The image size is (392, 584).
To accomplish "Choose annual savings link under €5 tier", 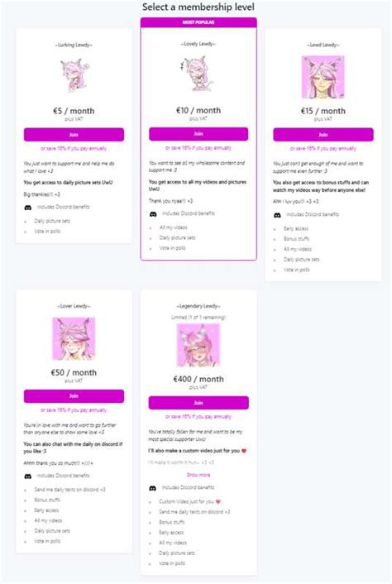I will (74, 148).
